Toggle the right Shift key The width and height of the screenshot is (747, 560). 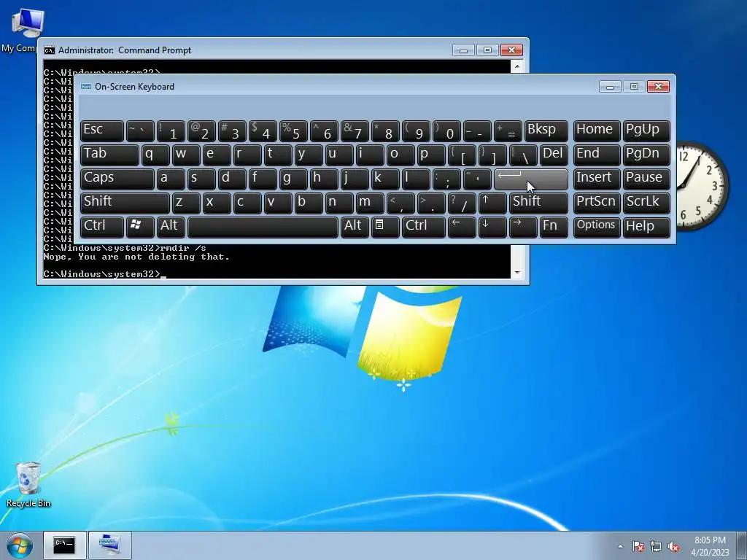pyautogui.click(x=538, y=203)
